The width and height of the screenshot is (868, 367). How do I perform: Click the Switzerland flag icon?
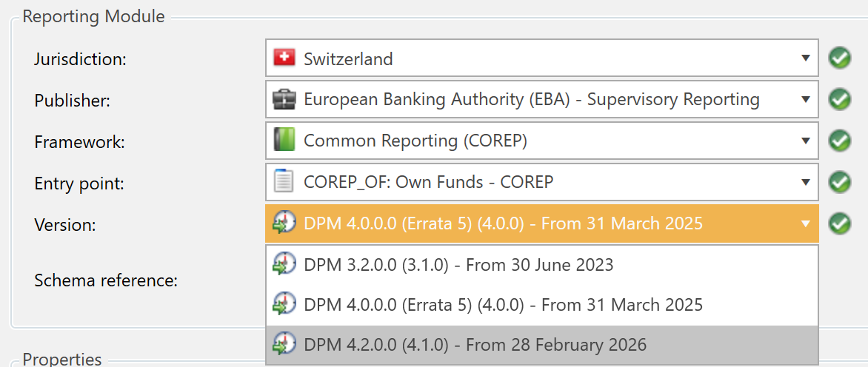click(x=284, y=58)
